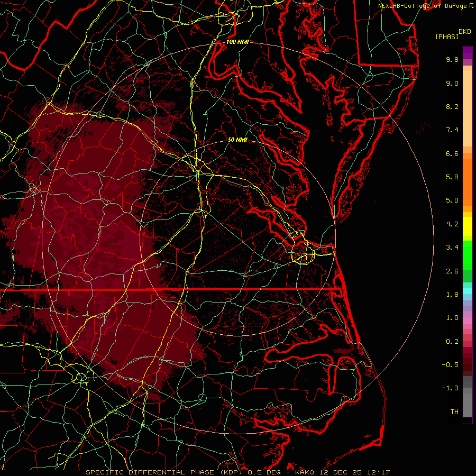476x476 pixels.
Task: Select the 9.0 value on the legend
Action: [x=452, y=83]
